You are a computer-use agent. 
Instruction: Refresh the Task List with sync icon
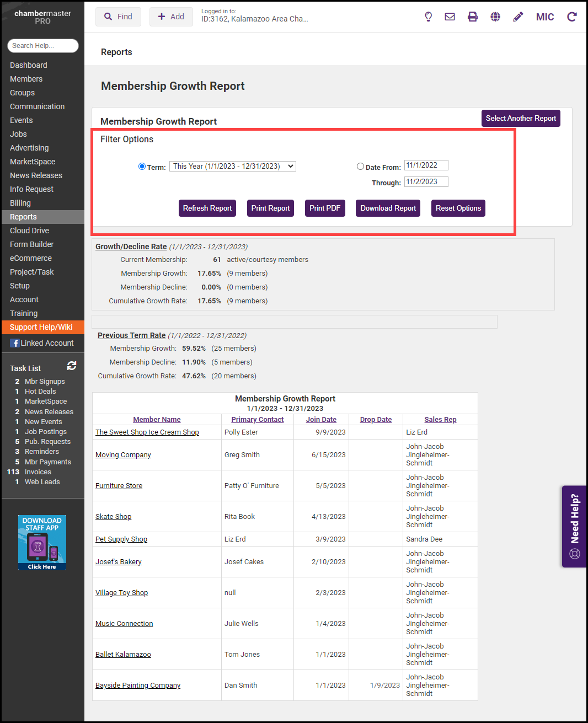point(72,366)
